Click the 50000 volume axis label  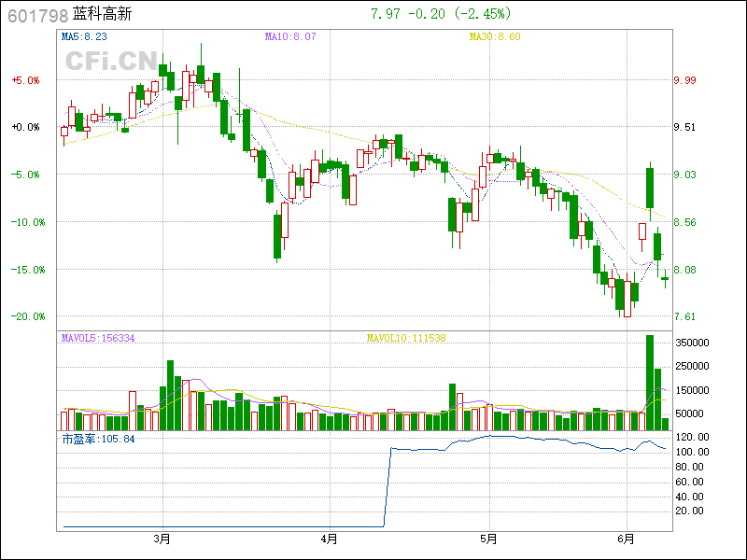689,413
